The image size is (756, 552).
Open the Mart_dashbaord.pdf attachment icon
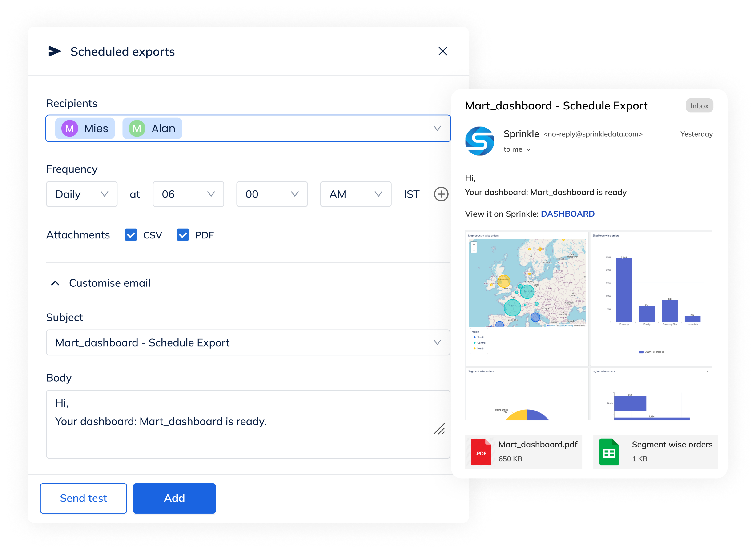tap(481, 452)
